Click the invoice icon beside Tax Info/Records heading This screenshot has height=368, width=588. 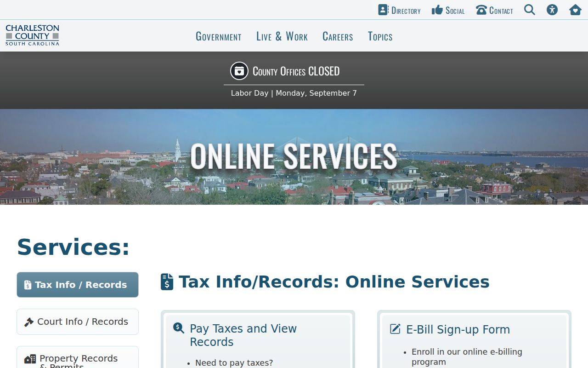pos(167,282)
